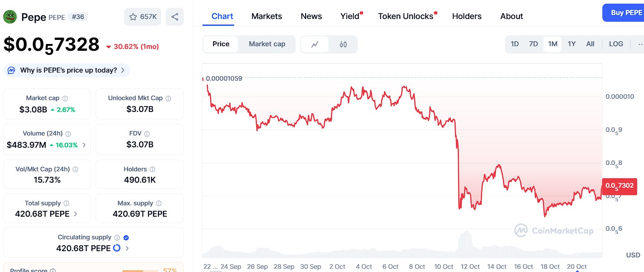Expand Volume (24h) details chevron

(x=84, y=145)
